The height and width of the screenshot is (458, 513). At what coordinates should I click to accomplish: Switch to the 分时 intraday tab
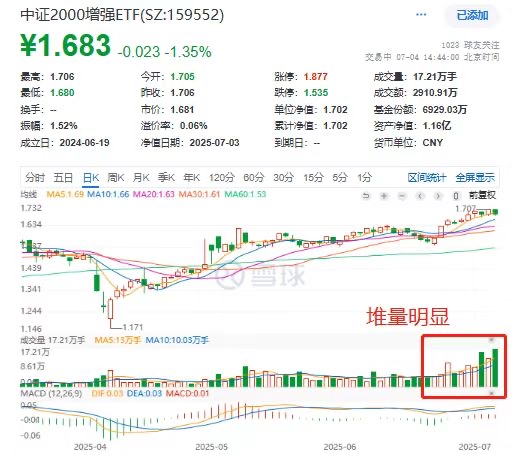(35, 177)
